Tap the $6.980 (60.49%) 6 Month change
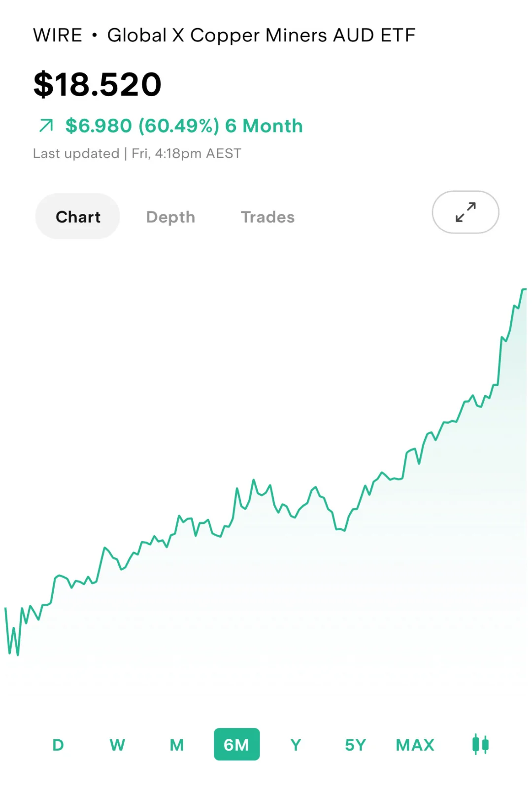Image resolution: width=532 pixels, height=793 pixels. point(184,126)
